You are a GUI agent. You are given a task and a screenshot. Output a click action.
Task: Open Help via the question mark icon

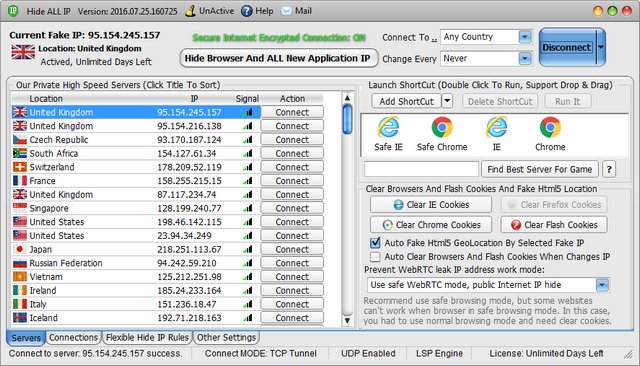(247, 11)
